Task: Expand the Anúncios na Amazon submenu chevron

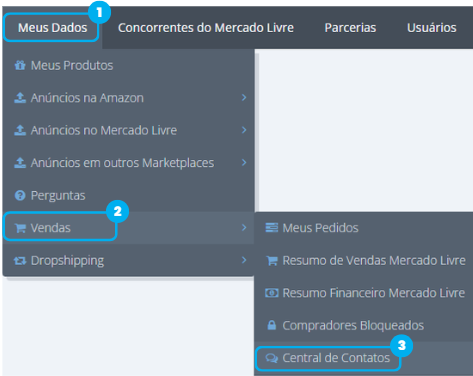Action: (x=244, y=97)
